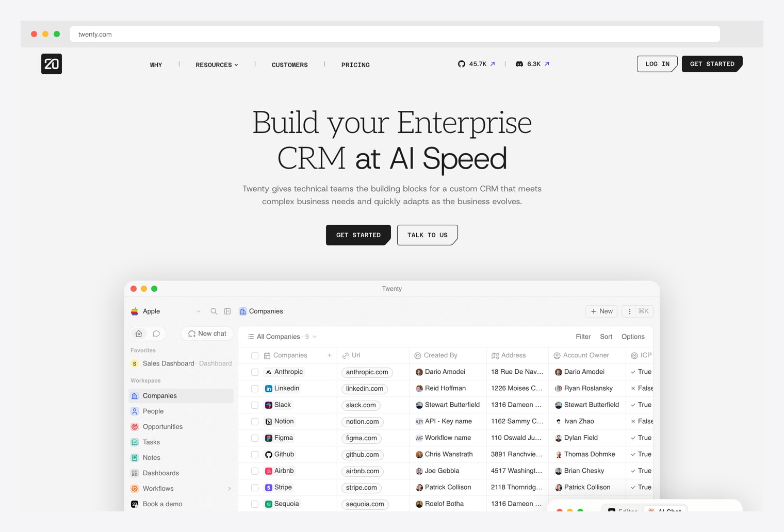Click Sort in table toolbar
This screenshot has height=532, width=784.
coord(606,337)
